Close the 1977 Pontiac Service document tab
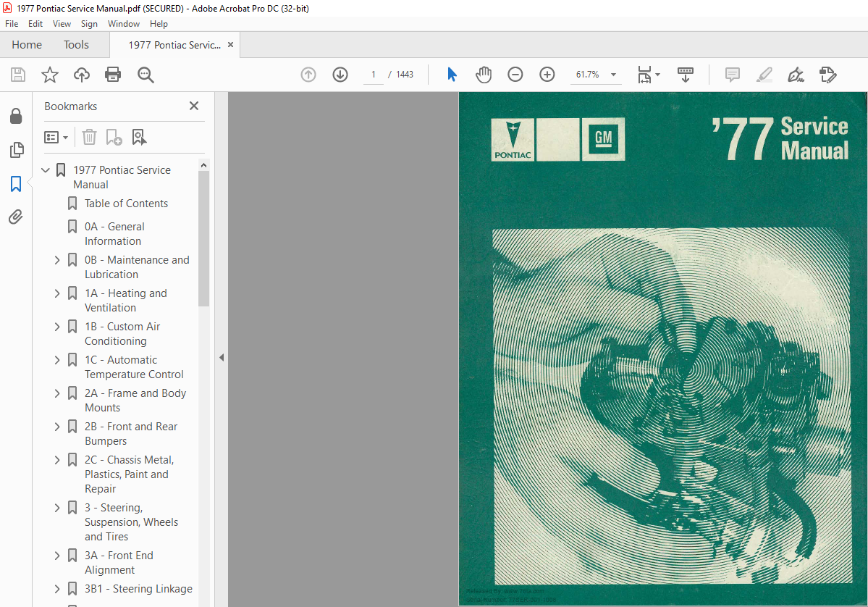868x607 pixels. (231, 45)
